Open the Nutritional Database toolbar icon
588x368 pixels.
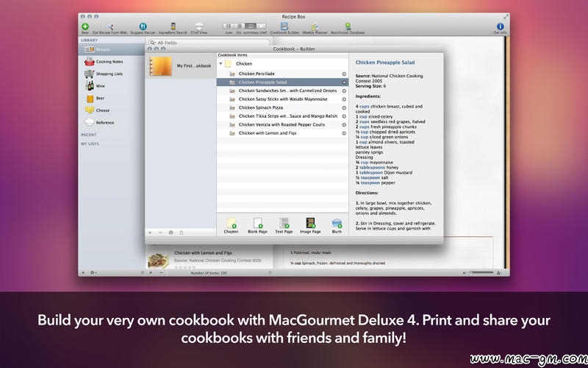348,26
